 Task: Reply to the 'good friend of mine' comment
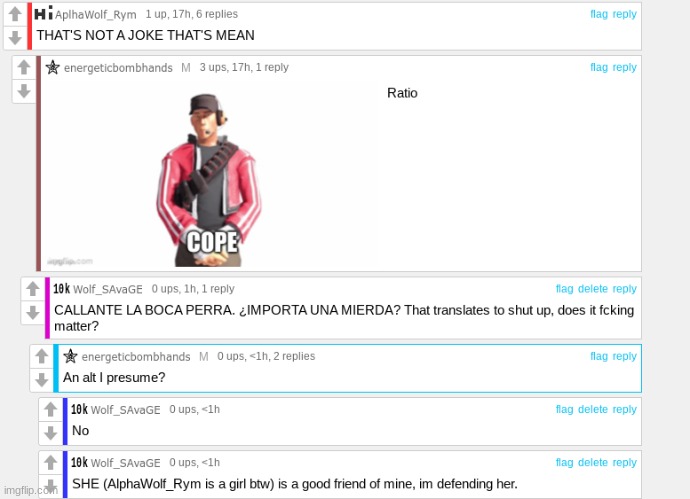coord(624,462)
